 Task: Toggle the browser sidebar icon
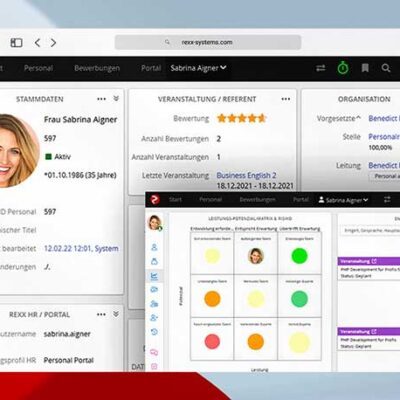coord(16,43)
